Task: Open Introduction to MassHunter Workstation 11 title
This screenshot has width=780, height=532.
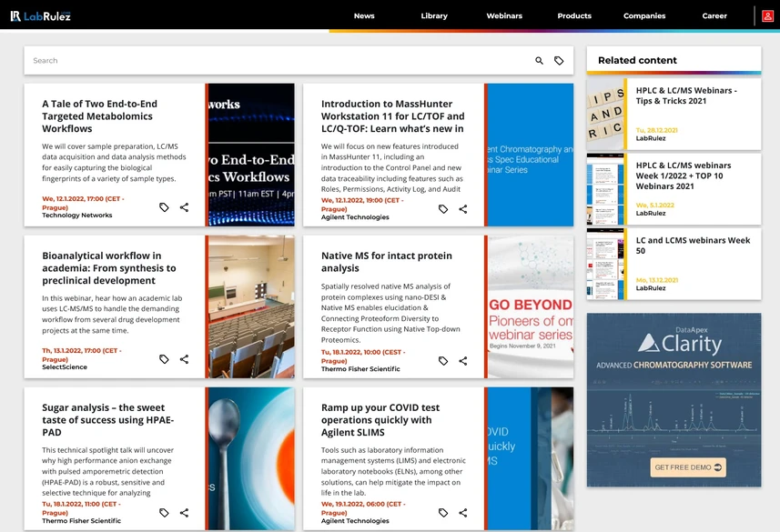Action: [x=393, y=116]
